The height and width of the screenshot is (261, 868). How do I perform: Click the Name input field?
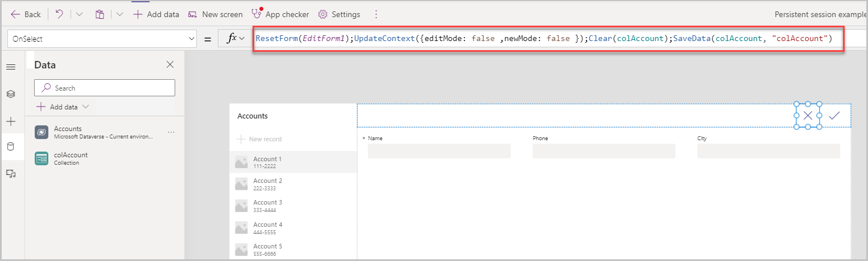pos(439,150)
